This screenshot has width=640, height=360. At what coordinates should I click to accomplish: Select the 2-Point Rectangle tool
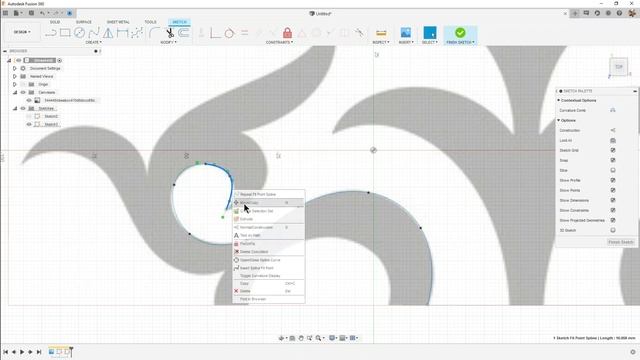click(65, 33)
